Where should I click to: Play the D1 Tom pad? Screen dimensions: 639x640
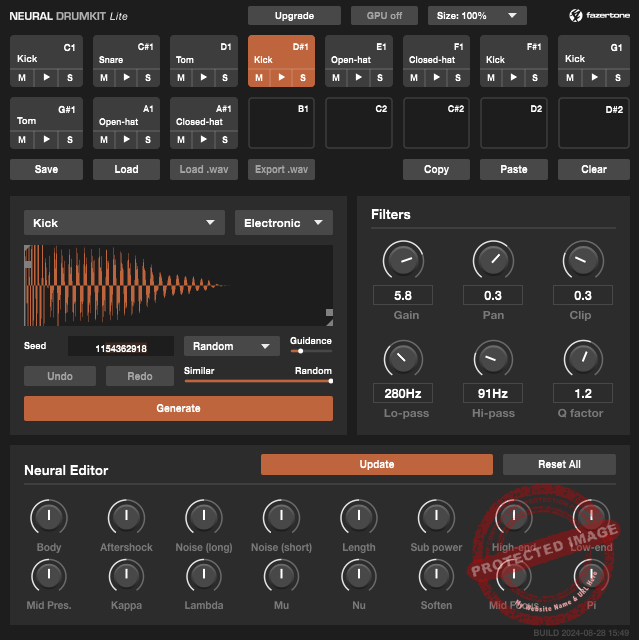point(204,77)
